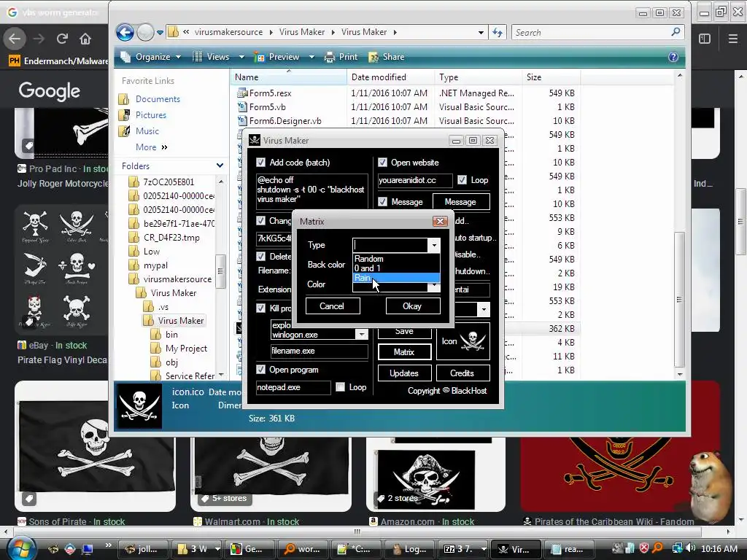Choose Random from the Type list
Screen dimensions: 747x560
[396, 259]
